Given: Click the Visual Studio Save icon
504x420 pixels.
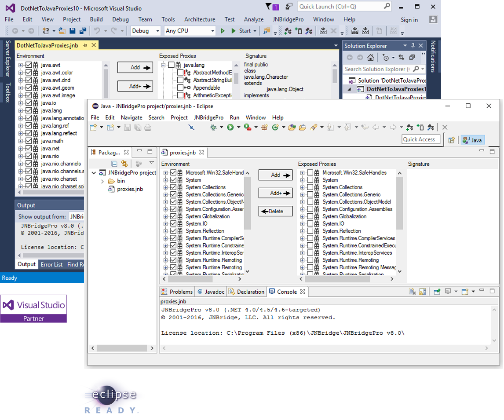Looking at the screenshot, I should [72, 31].
